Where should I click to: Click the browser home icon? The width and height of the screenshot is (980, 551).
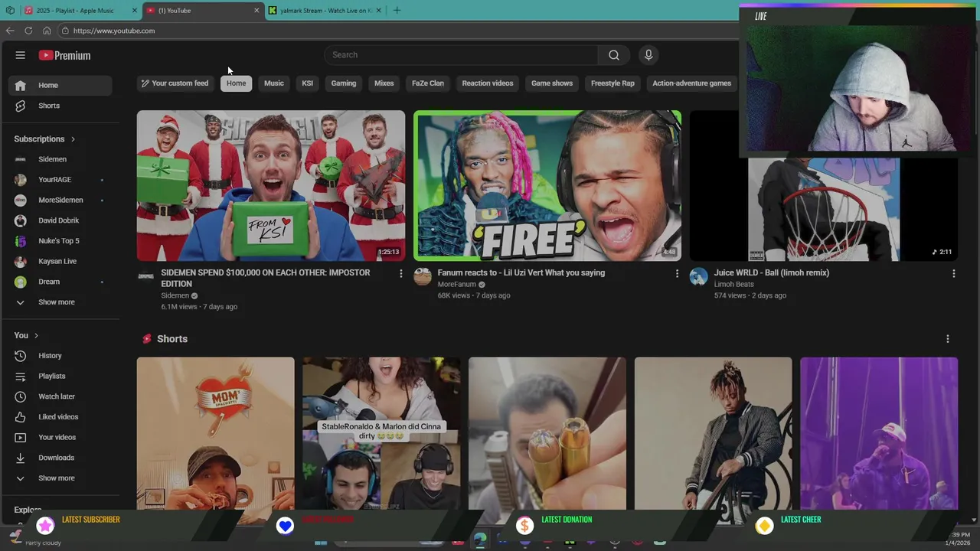47,31
